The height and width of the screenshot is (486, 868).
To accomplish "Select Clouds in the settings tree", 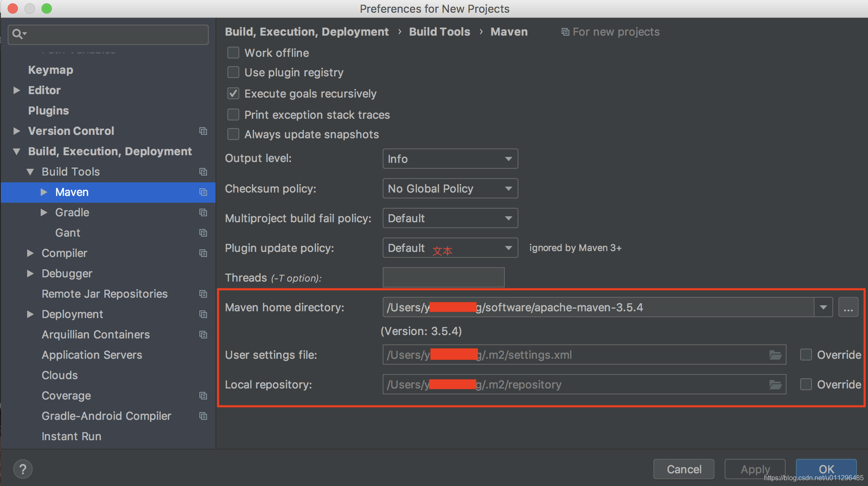I will 59,375.
